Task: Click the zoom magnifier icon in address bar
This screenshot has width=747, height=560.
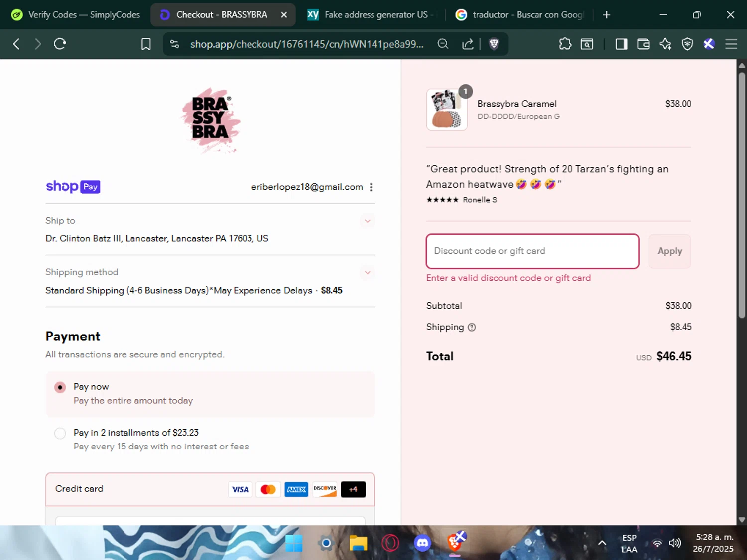Action: coord(443,44)
